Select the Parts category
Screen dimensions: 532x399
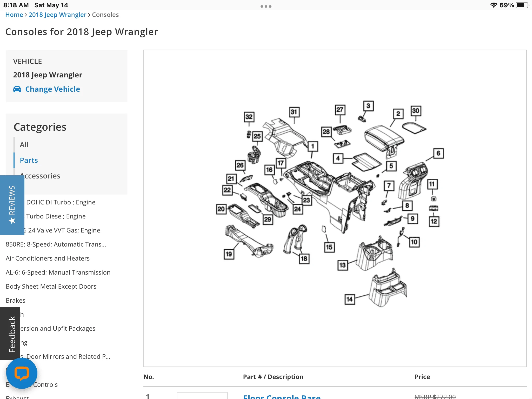pyautogui.click(x=29, y=160)
